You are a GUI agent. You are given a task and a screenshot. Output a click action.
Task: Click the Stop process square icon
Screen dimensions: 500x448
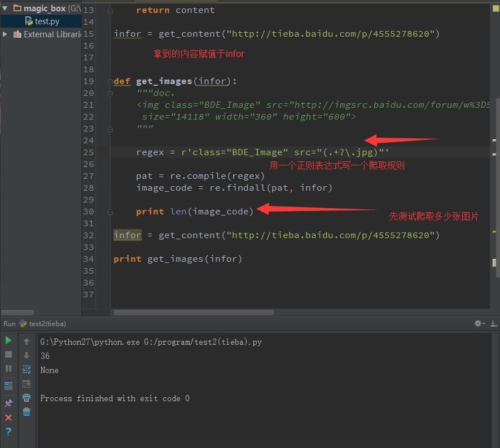point(8,354)
